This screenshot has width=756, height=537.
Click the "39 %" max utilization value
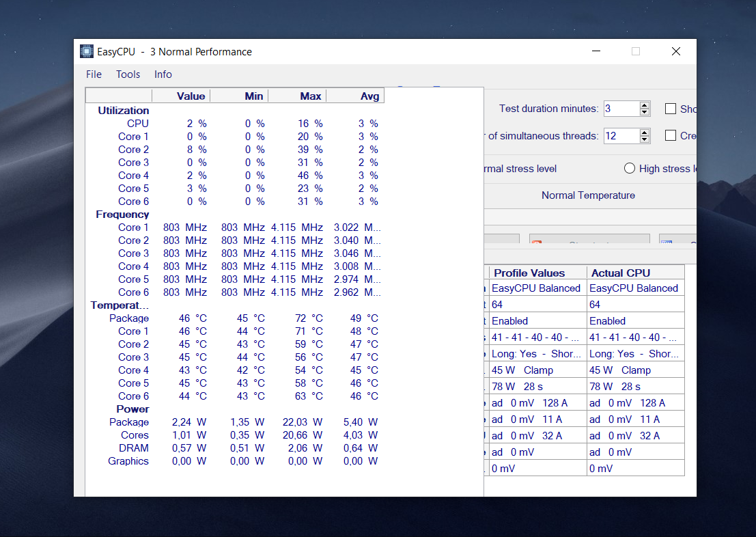click(310, 150)
